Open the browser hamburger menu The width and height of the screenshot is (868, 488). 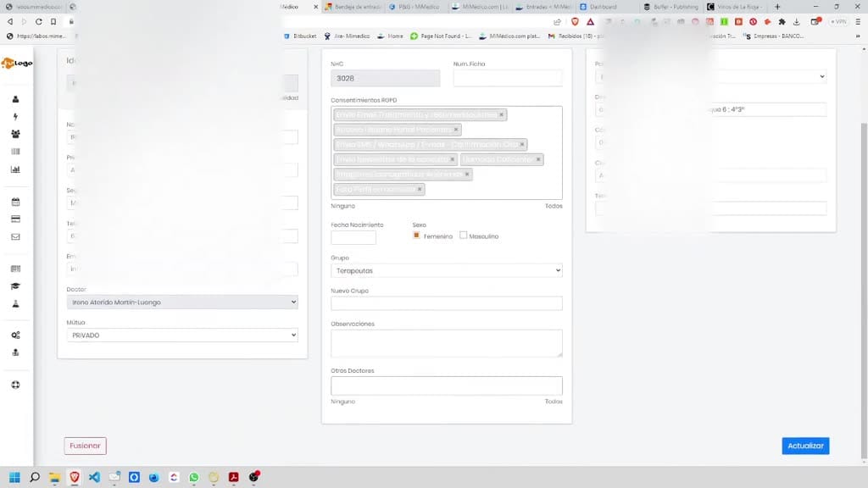(858, 21)
